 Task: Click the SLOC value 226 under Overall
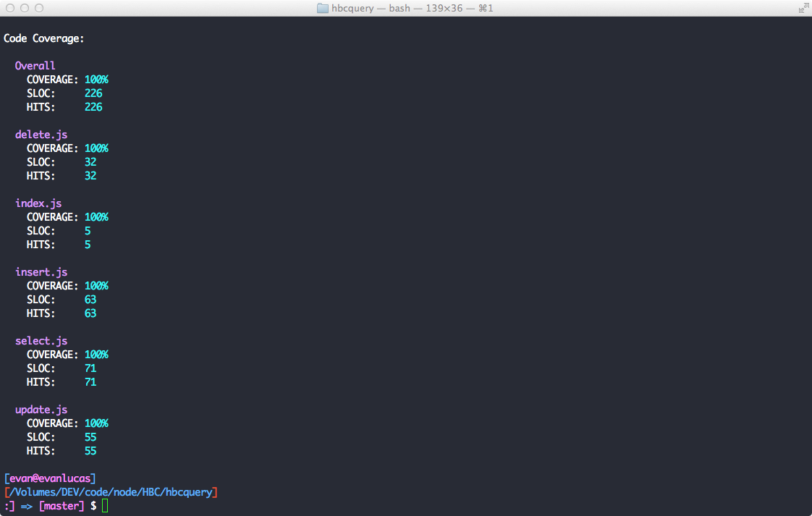tap(93, 93)
